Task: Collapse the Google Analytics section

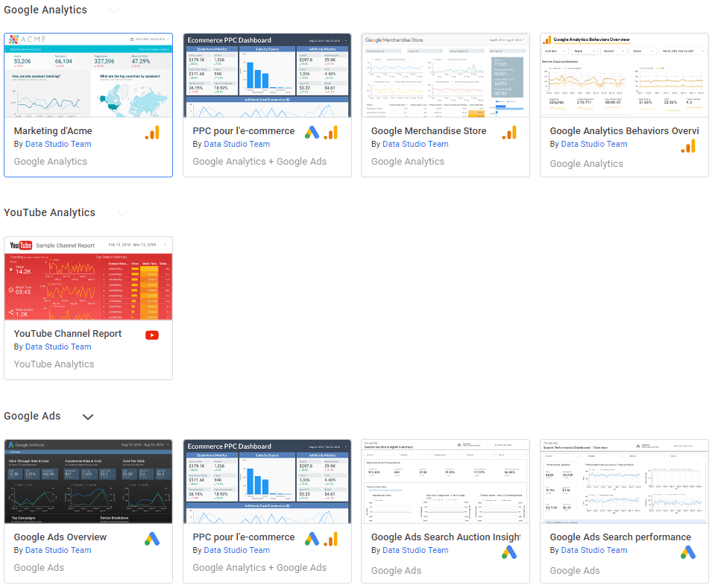Action: pos(114,10)
